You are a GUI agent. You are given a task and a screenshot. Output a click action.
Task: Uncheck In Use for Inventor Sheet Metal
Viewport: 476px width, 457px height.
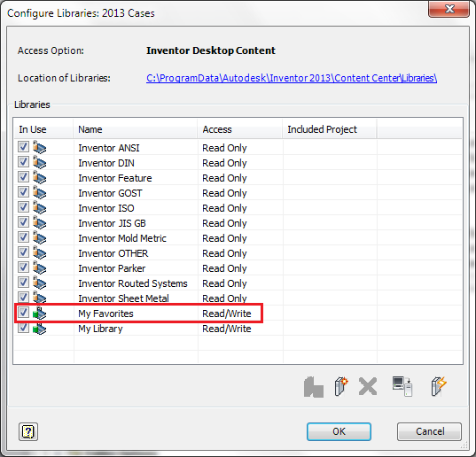pyautogui.click(x=23, y=298)
